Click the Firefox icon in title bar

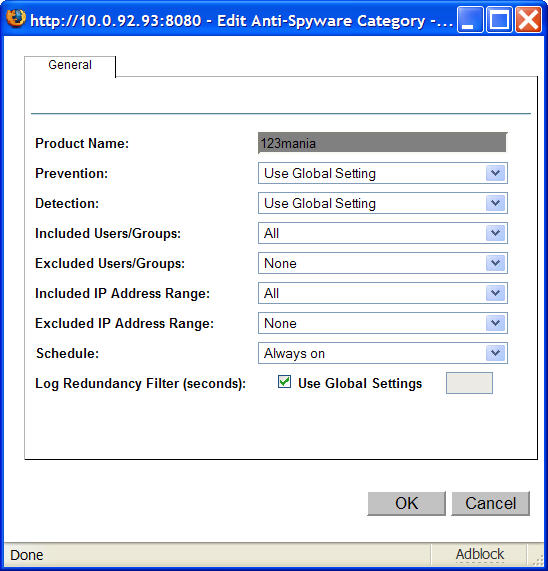pos(16,18)
